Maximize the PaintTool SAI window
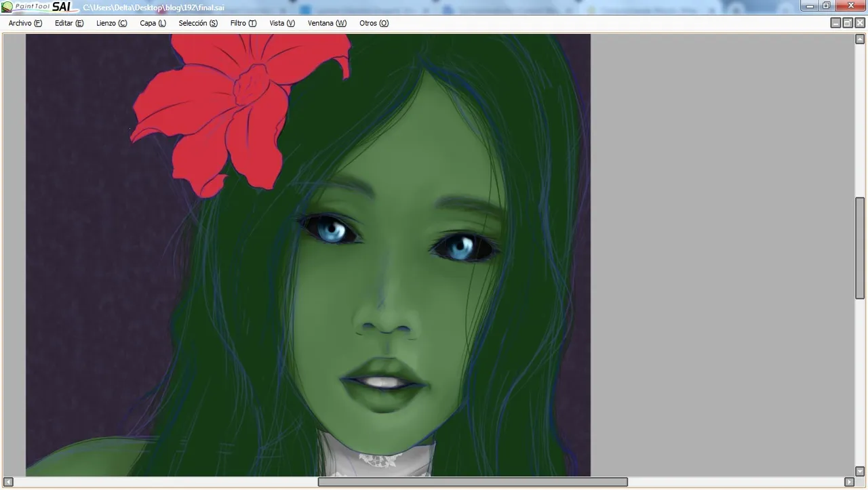 pos(827,6)
